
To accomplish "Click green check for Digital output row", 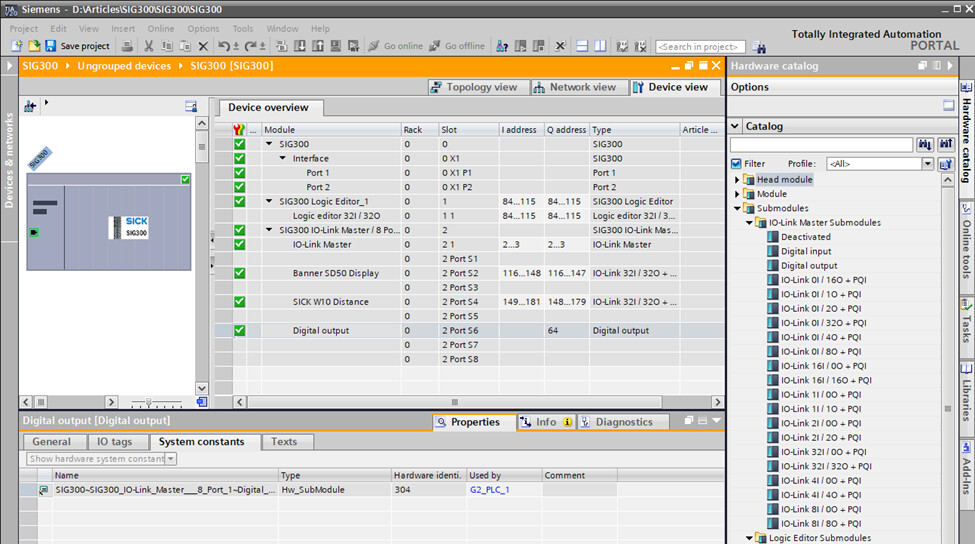I will point(239,331).
